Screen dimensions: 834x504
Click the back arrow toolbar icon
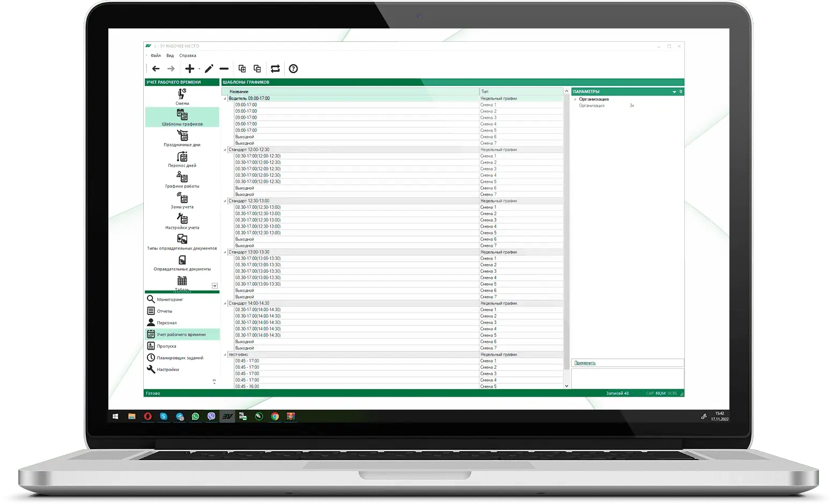156,69
